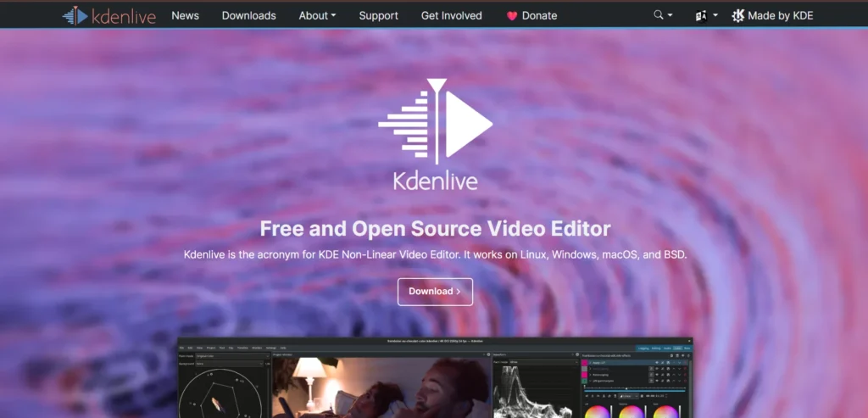The image size is (868, 418).
Task: Open the Downloads nav item
Action: click(248, 15)
